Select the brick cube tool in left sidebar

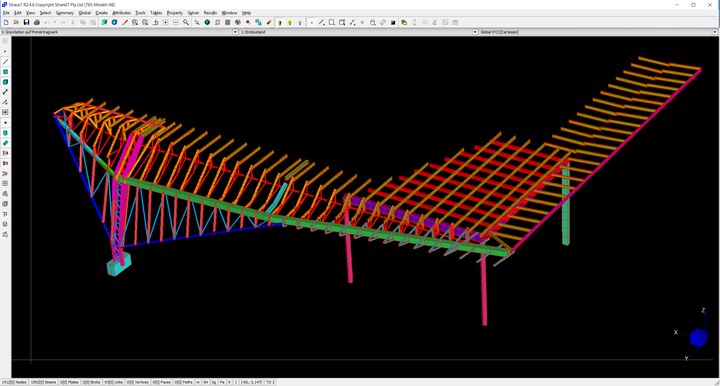point(5,82)
